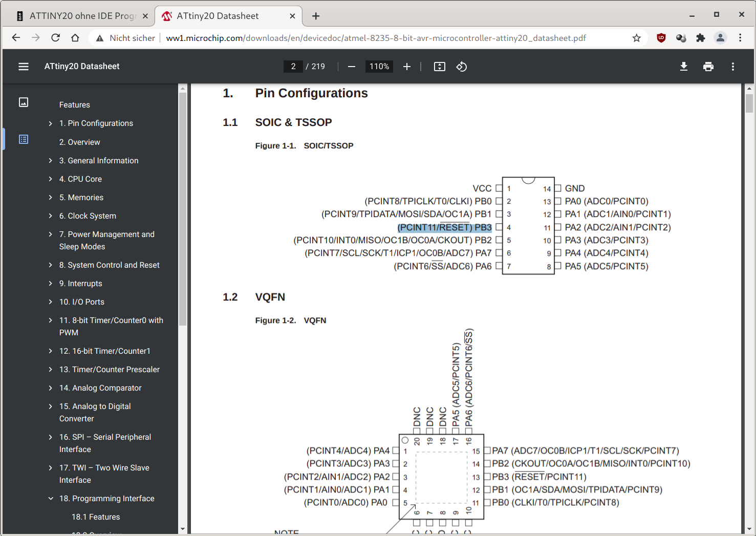Viewport: 756px width, 536px height.
Task: Expand 3. General Information outline entry
Action: 50,161
